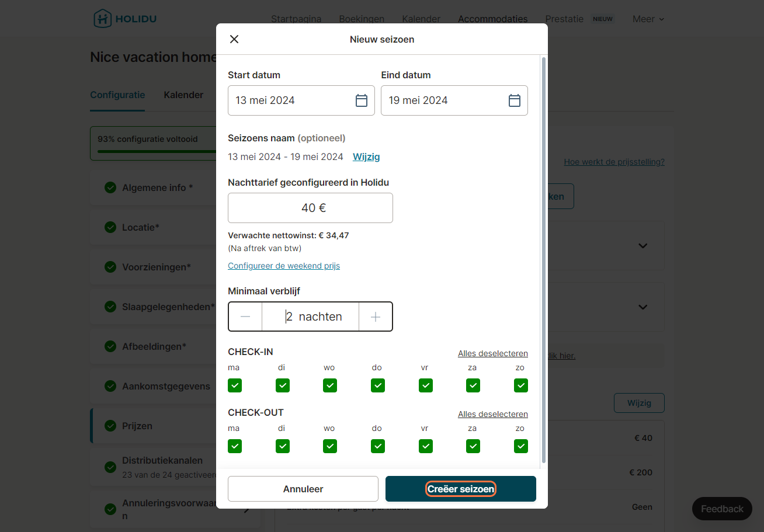Screen dimensions: 764x532
Task: Click the Creëer seizoen button
Action: (x=461, y=489)
